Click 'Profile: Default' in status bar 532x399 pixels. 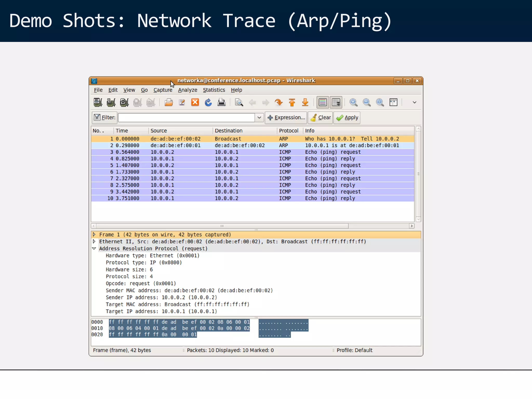354,350
